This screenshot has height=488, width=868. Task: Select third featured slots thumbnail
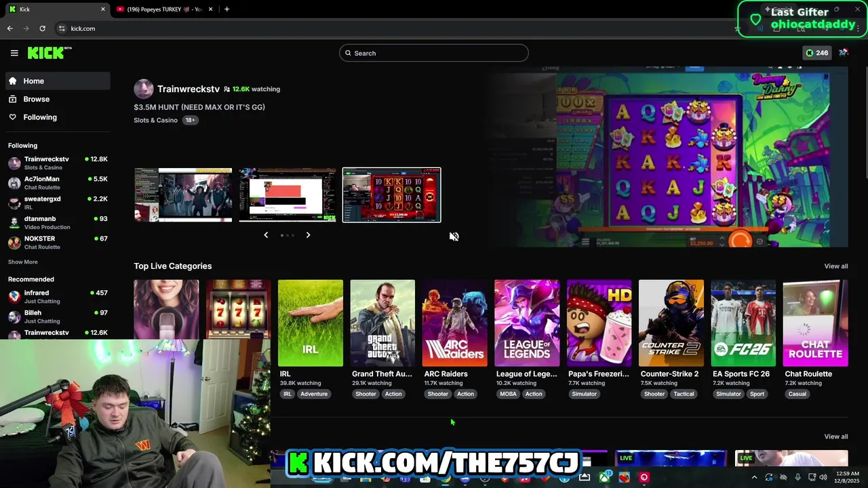tap(392, 195)
